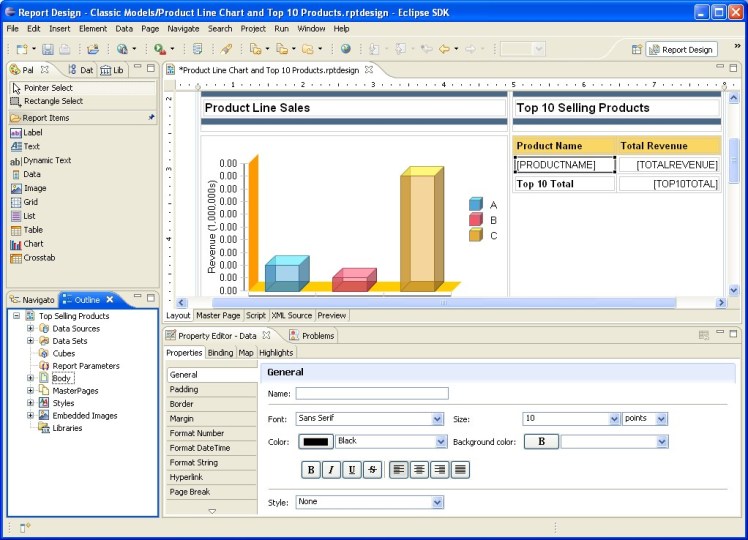This screenshot has height=540, width=748.
Task: Click the black font color swatch
Action: [x=315, y=441]
